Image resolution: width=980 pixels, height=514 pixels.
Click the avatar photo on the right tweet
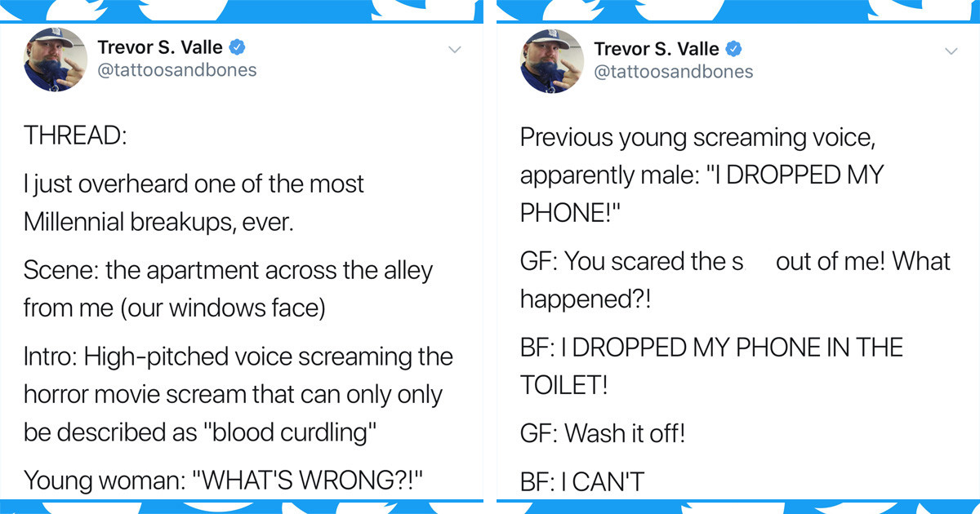552,62
